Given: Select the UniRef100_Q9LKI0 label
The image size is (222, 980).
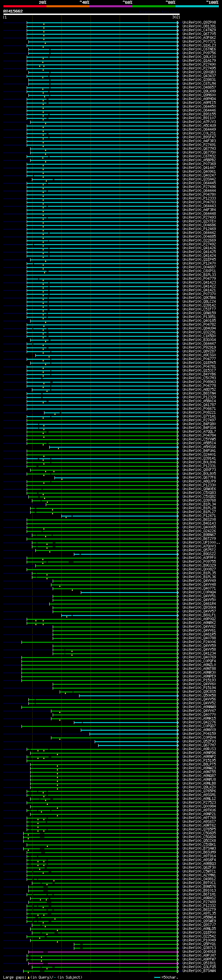Looking at the screenshot, I should [x=199, y=57].
